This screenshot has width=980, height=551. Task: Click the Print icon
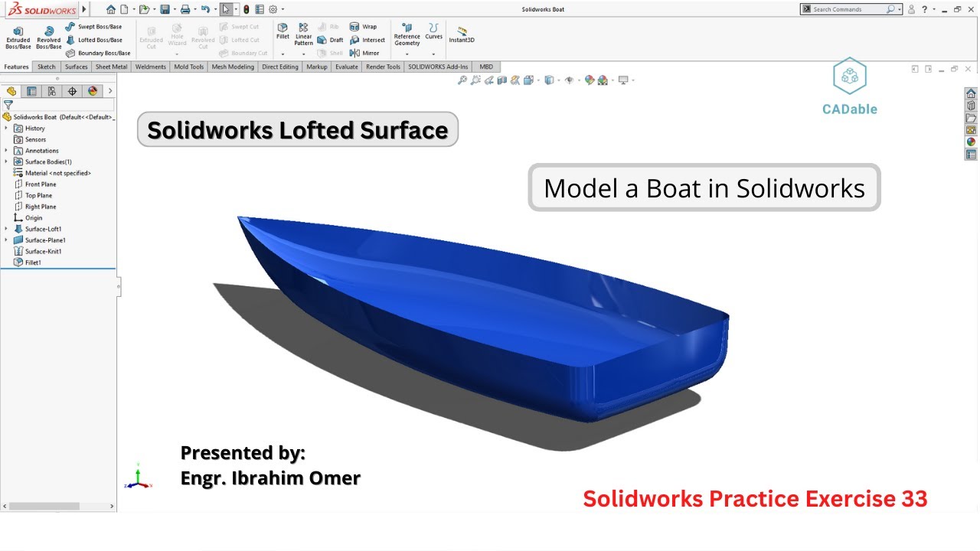(x=185, y=9)
